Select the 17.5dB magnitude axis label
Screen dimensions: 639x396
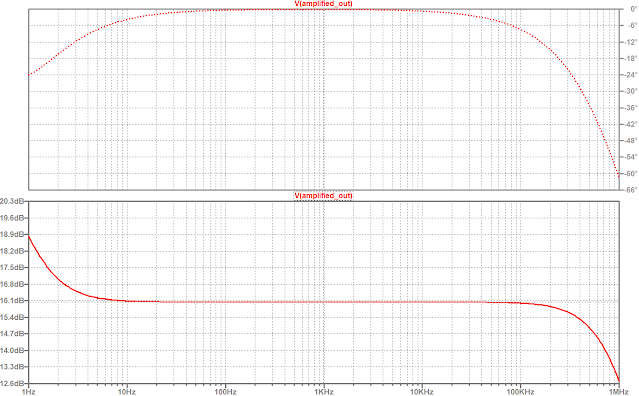point(12,267)
